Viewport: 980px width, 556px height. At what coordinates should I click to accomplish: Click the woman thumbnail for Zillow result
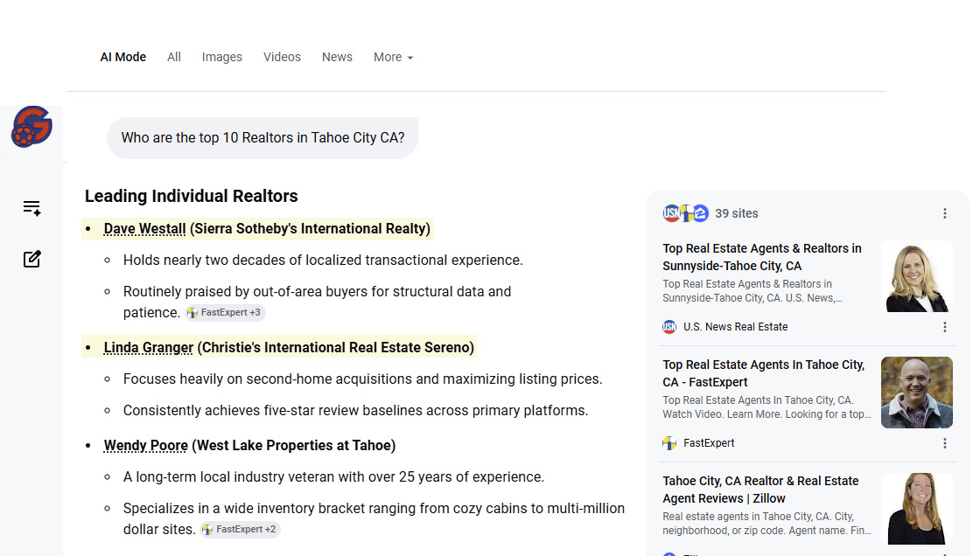click(x=917, y=509)
